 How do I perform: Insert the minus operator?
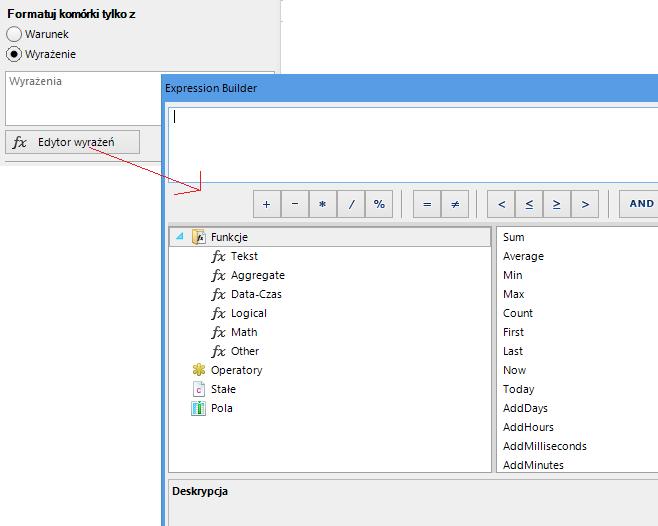click(295, 204)
